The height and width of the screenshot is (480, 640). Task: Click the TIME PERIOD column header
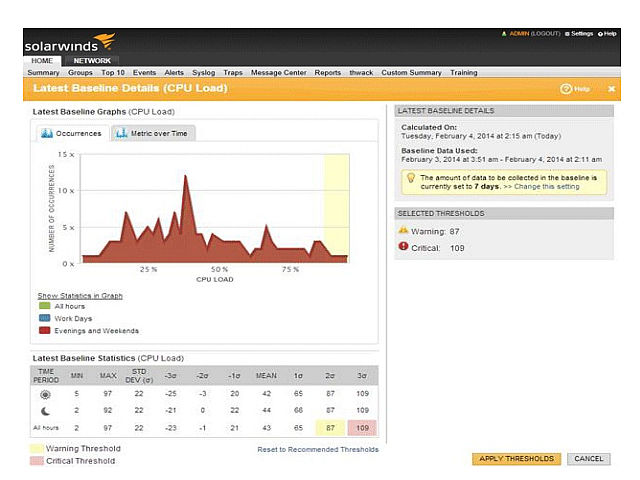pos(46,376)
